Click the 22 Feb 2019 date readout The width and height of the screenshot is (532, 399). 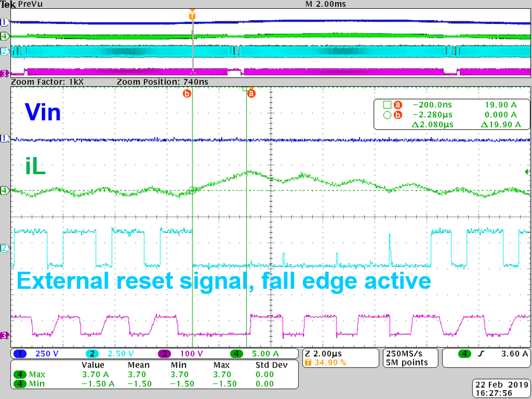tap(502, 385)
